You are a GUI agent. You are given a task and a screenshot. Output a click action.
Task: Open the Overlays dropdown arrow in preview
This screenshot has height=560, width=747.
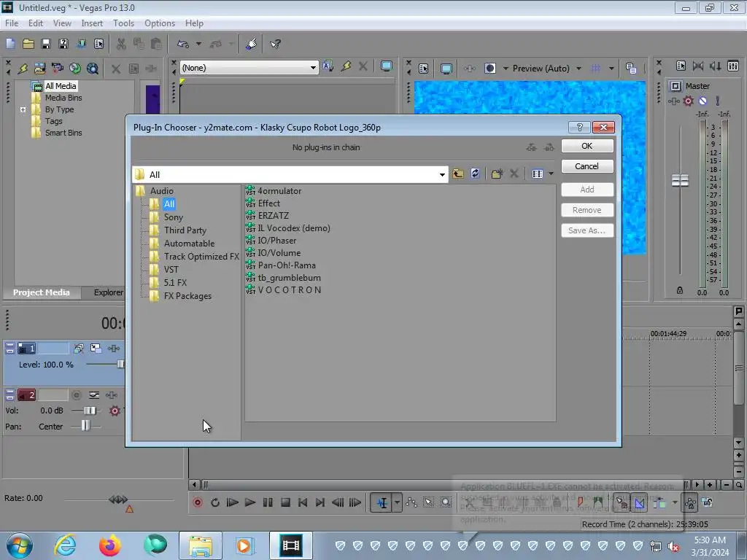pos(611,69)
